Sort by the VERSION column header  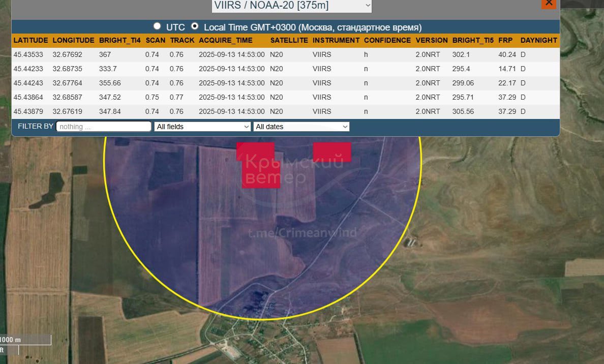[432, 40]
